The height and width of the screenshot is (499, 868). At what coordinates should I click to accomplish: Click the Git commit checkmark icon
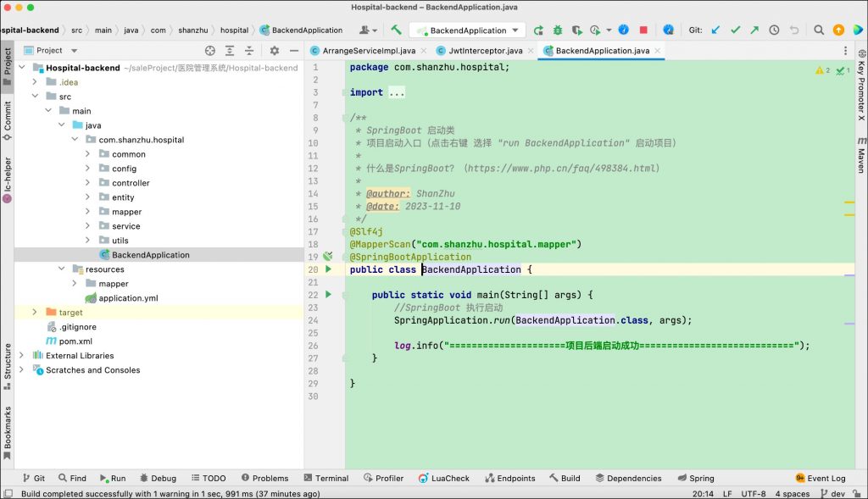click(x=735, y=30)
